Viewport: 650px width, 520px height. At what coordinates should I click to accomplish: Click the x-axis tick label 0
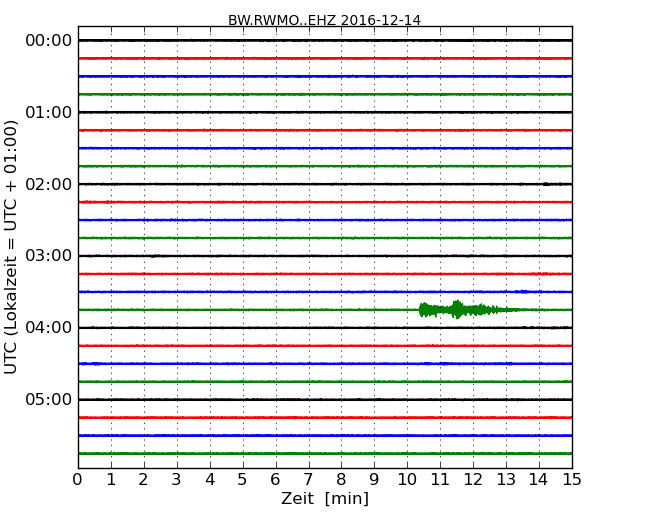pyautogui.click(x=78, y=480)
